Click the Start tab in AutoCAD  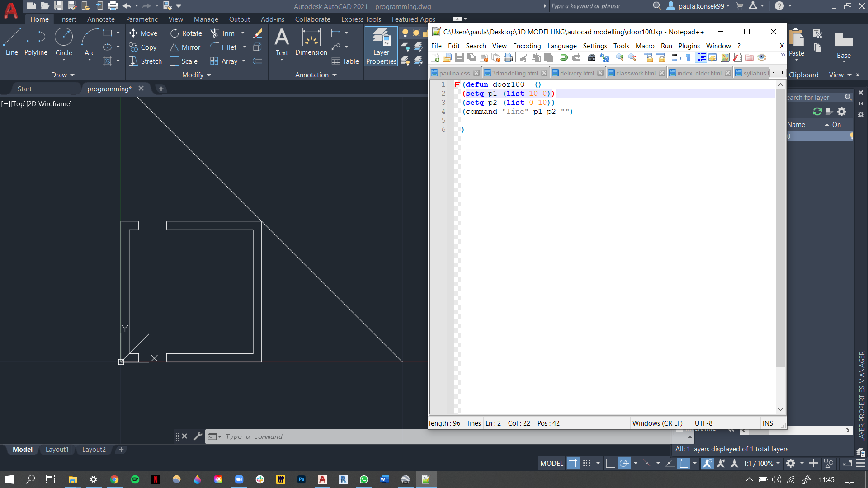click(24, 89)
